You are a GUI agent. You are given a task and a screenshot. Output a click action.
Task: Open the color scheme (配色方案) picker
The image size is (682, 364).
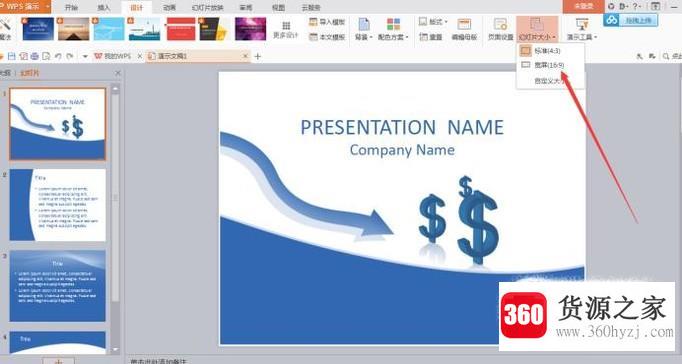coord(393,30)
